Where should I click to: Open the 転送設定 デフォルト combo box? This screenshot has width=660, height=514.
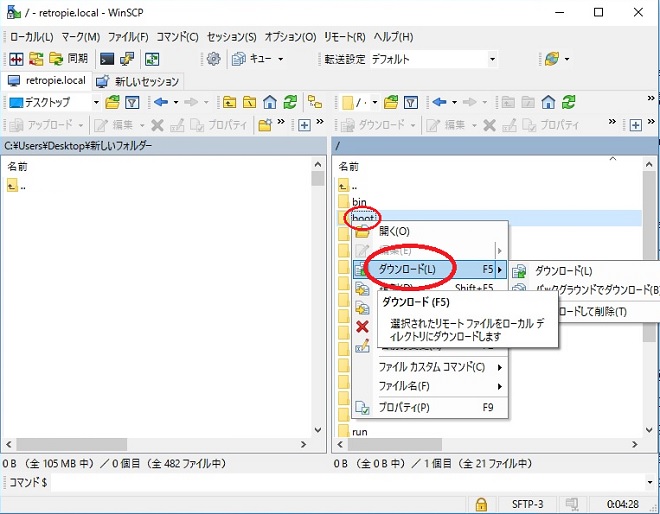coord(433,59)
